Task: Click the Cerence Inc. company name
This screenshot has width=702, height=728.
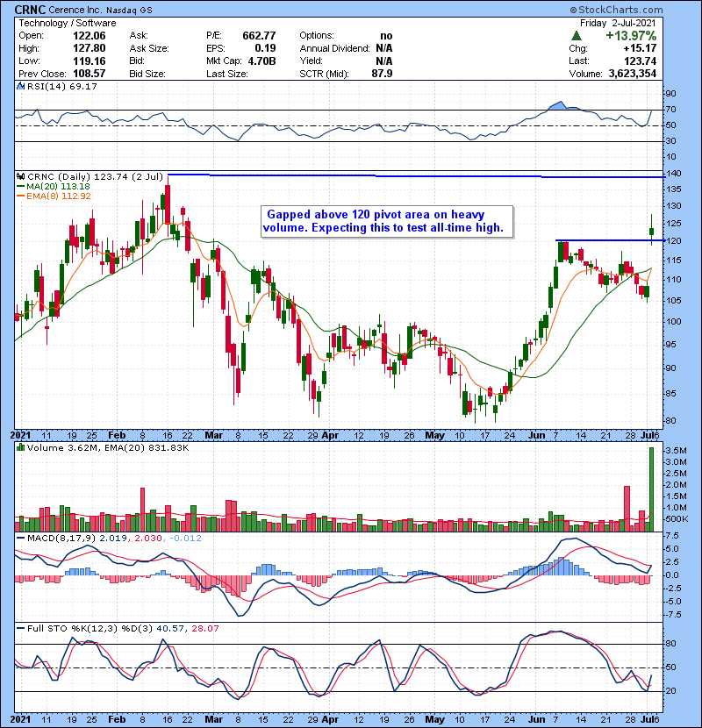Action: pos(75,10)
